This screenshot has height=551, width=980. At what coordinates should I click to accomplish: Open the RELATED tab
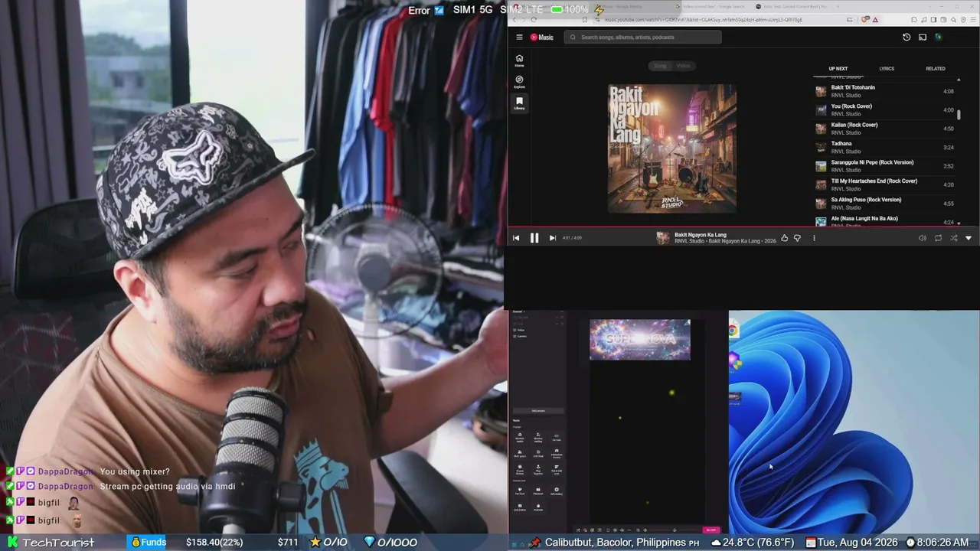tap(936, 69)
